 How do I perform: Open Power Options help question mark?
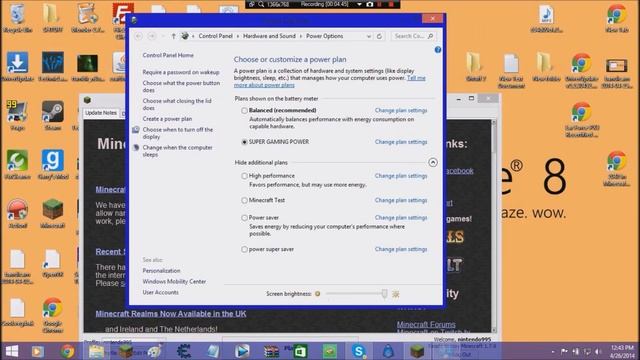pos(438,50)
